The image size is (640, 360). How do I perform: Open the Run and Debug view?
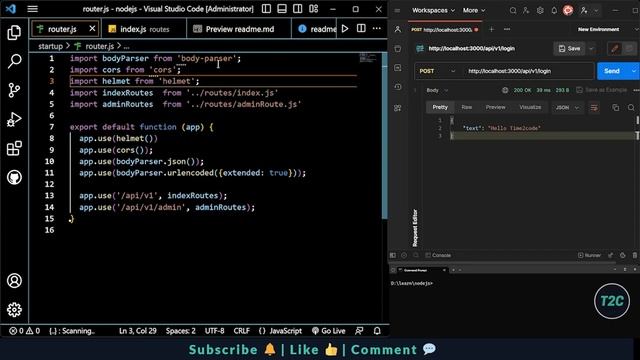click(14, 119)
